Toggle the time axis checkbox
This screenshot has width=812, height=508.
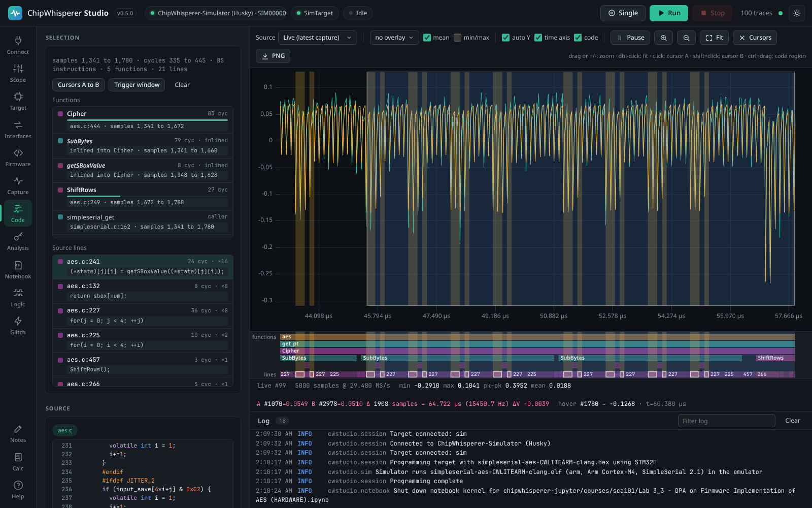tap(538, 38)
